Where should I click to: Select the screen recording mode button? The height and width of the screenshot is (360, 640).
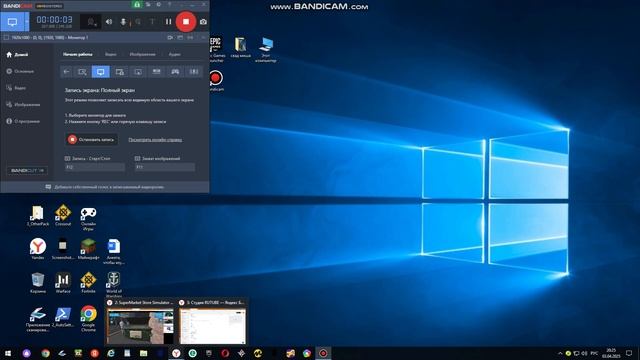pyautogui.click(x=12, y=22)
